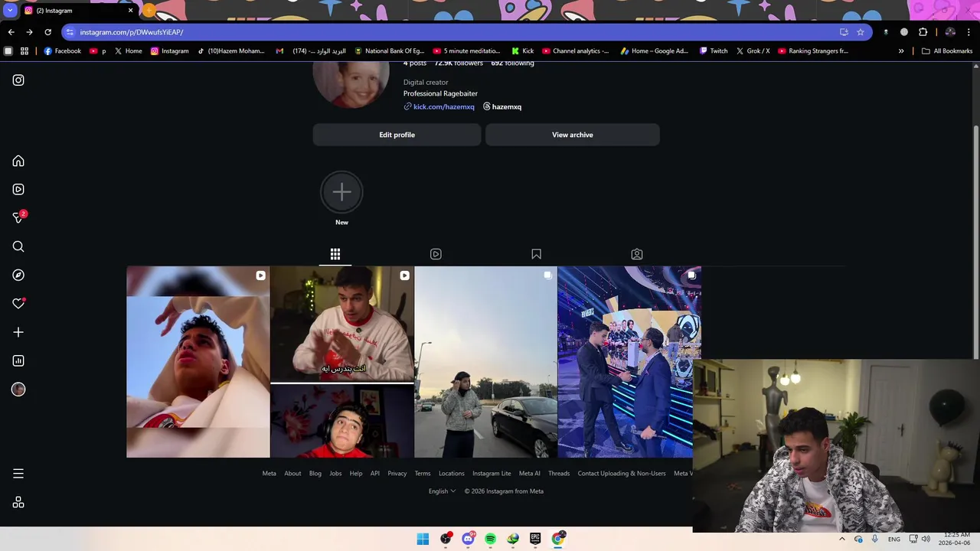Open the post with the black car
This screenshot has width=980, height=551.
point(485,362)
